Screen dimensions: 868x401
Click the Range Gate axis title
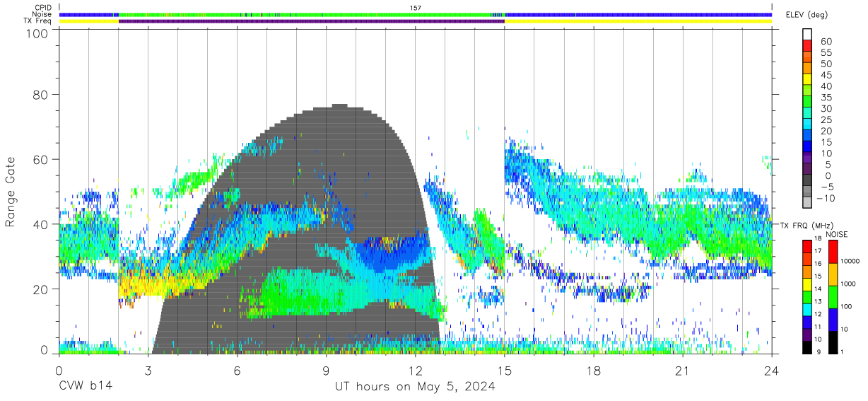tap(11, 192)
